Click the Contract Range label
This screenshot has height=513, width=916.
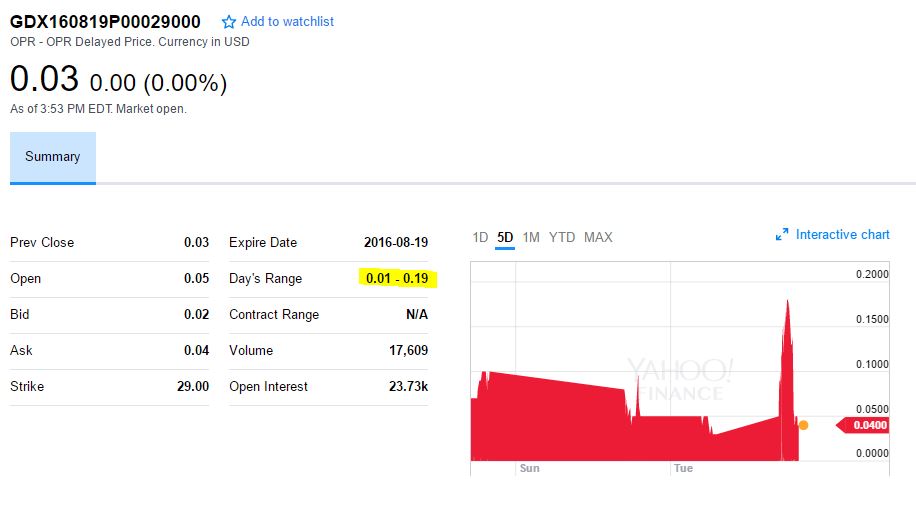click(x=274, y=315)
